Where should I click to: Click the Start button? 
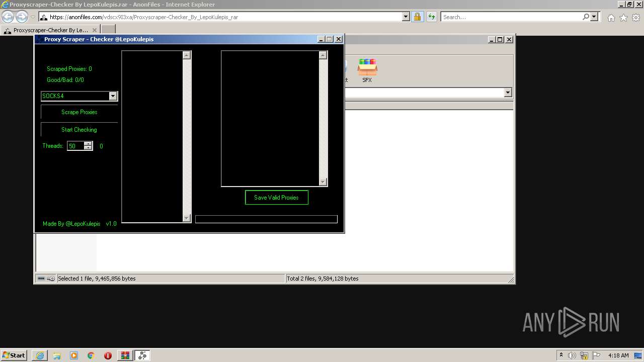(x=14, y=355)
